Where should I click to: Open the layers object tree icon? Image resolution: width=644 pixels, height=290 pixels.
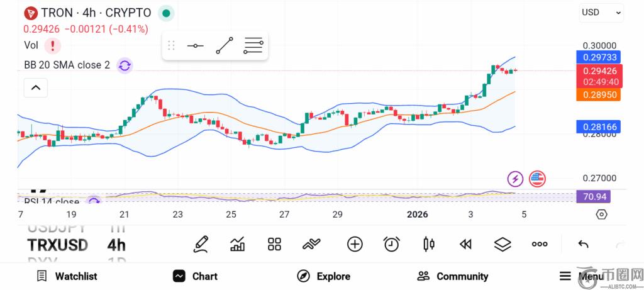[502, 245]
